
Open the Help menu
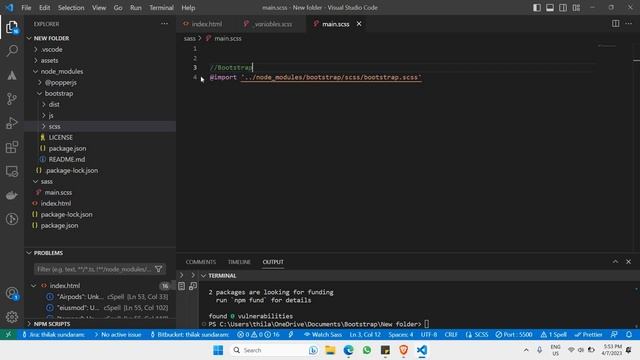188,7
